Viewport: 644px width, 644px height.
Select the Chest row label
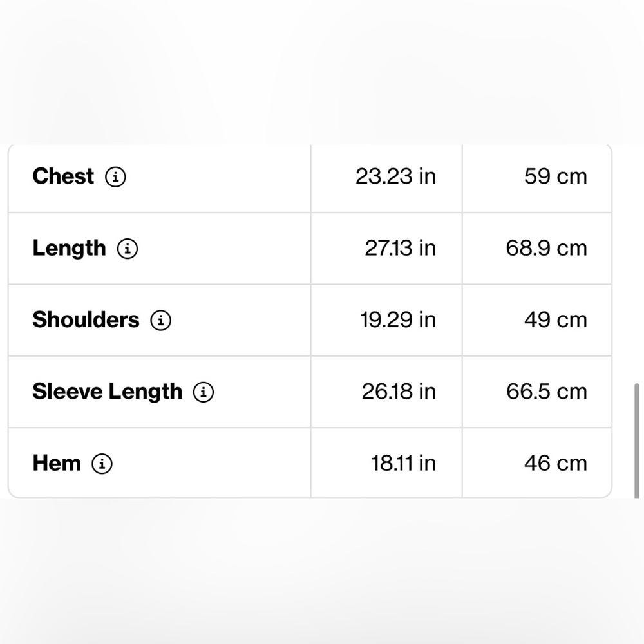tap(63, 176)
